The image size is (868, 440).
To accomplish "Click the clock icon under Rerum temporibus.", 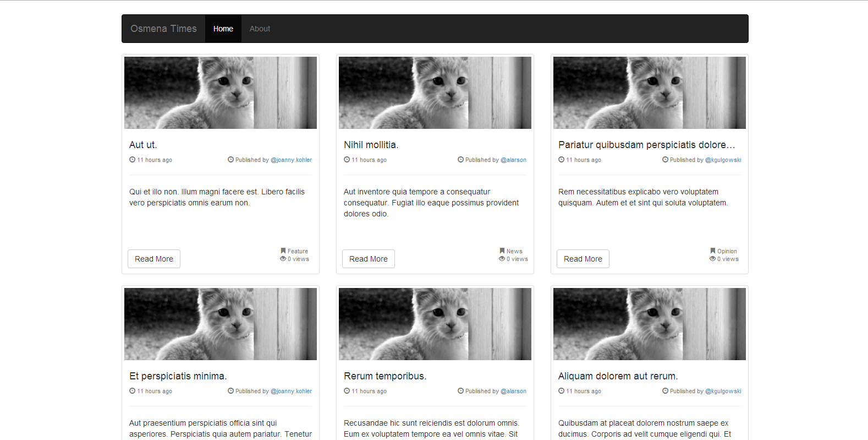I will point(347,391).
